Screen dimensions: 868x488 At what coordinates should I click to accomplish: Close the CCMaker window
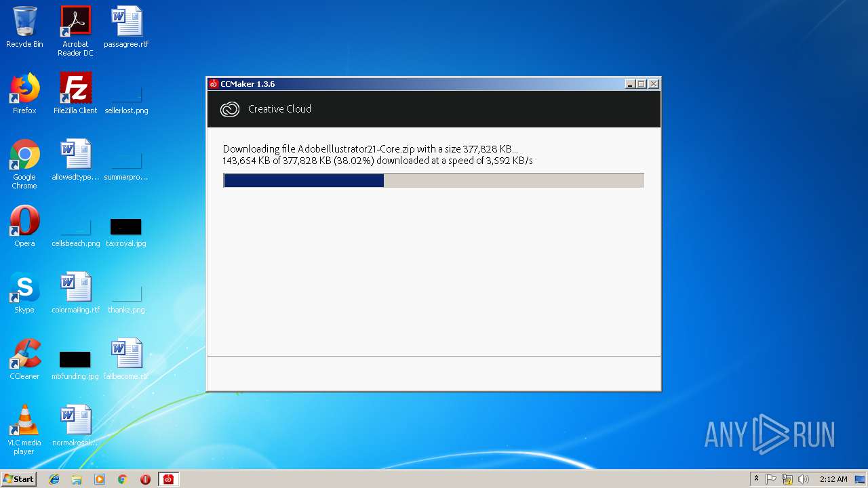tap(654, 84)
